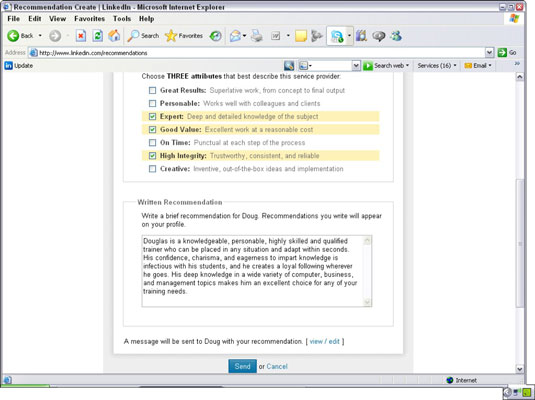Open the Favorites star panel
535x400 pixels.
(x=184, y=35)
